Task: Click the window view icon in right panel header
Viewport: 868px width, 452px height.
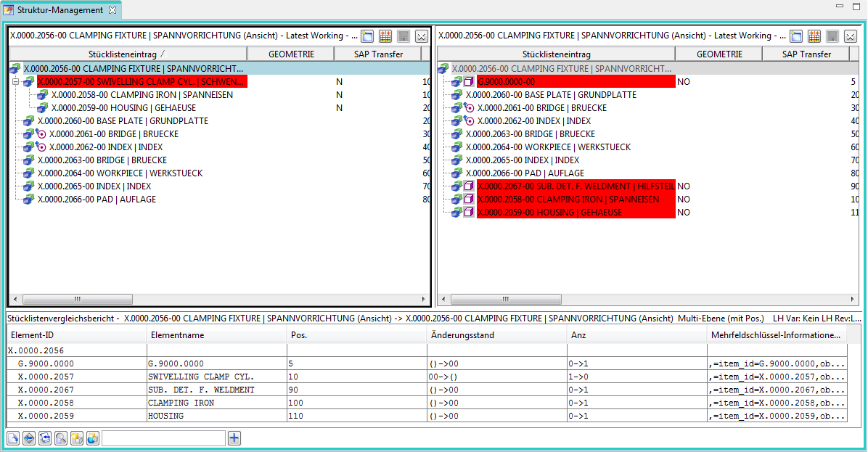Action: point(796,36)
